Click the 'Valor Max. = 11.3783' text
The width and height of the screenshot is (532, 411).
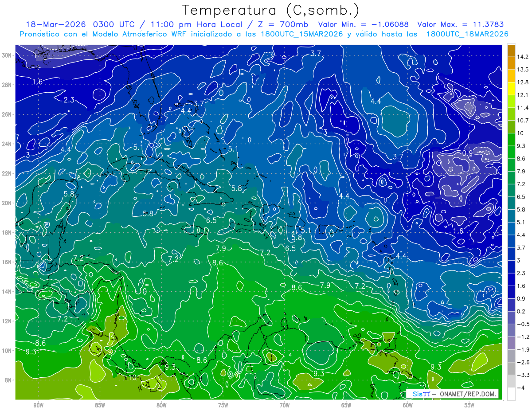(x=461, y=24)
